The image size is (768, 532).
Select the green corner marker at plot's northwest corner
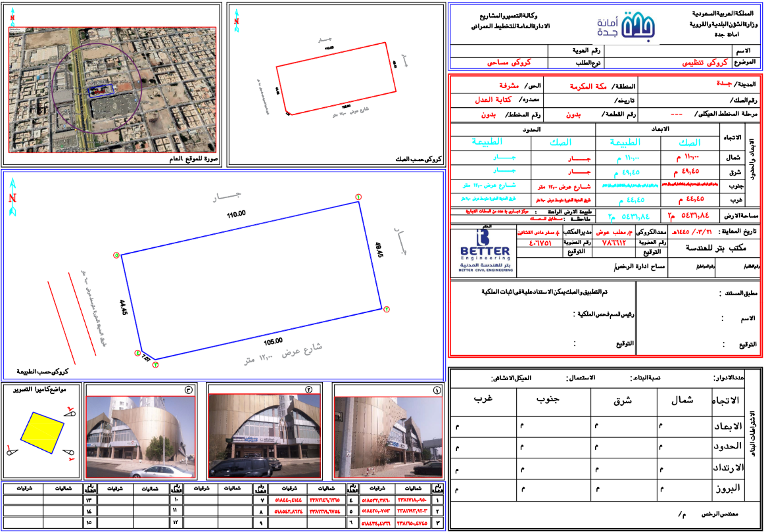pyautogui.click(x=116, y=255)
